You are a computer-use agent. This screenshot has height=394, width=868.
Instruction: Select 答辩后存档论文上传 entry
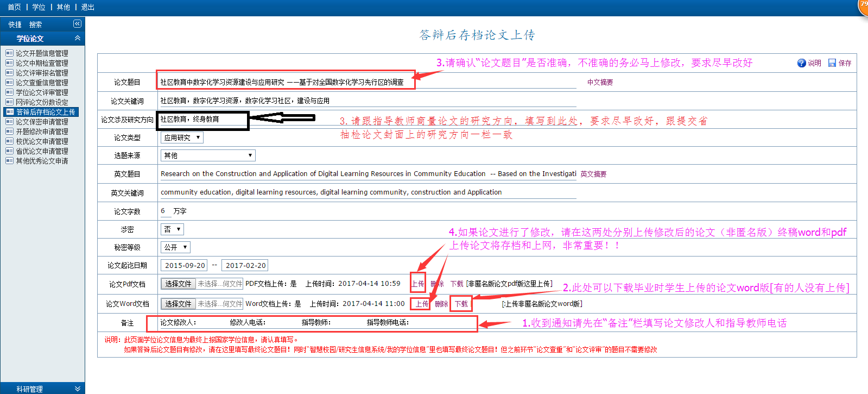(46, 112)
